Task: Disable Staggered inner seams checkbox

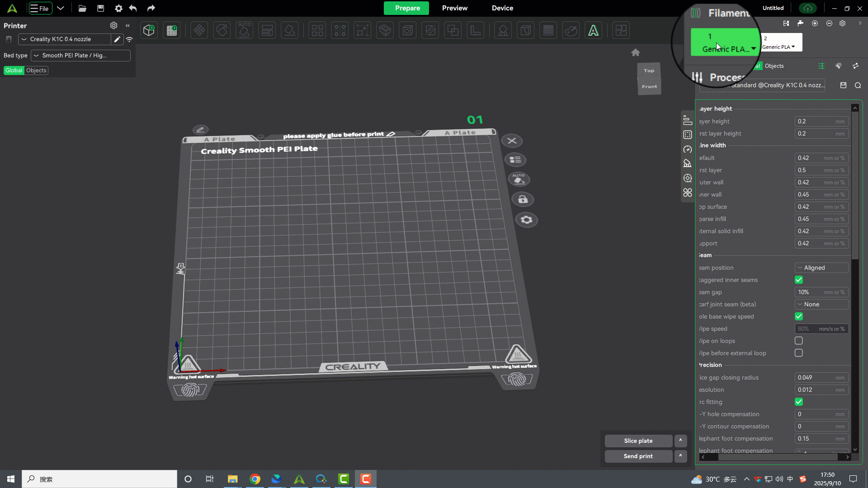Action: 799,280
